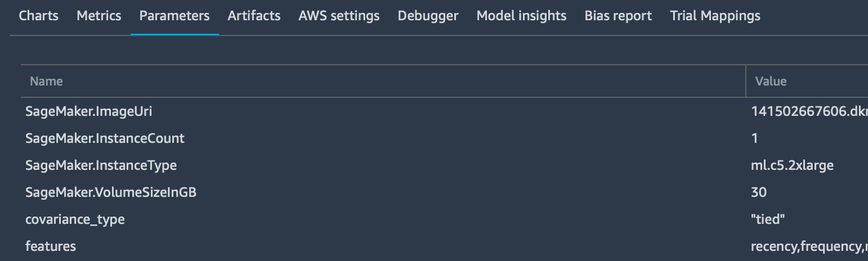The width and height of the screenshot is (868, 261).
Task: Go to the Artifacts tab
Action: tap(254, 16)
